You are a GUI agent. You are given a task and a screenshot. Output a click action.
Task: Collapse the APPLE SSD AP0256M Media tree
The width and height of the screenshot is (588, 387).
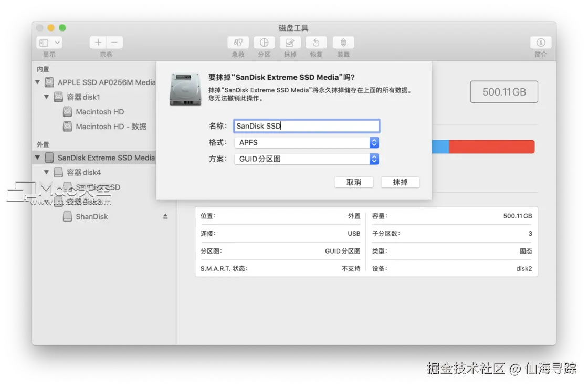tap(37, 82)
